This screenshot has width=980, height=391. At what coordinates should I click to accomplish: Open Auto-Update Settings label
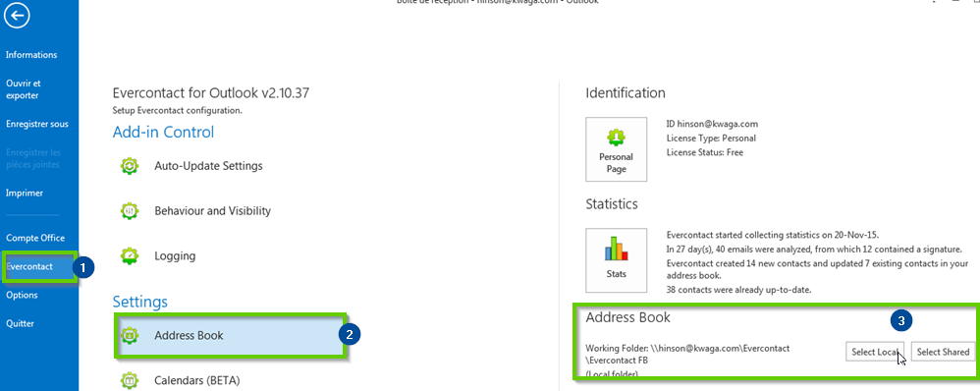pos(208,166)
